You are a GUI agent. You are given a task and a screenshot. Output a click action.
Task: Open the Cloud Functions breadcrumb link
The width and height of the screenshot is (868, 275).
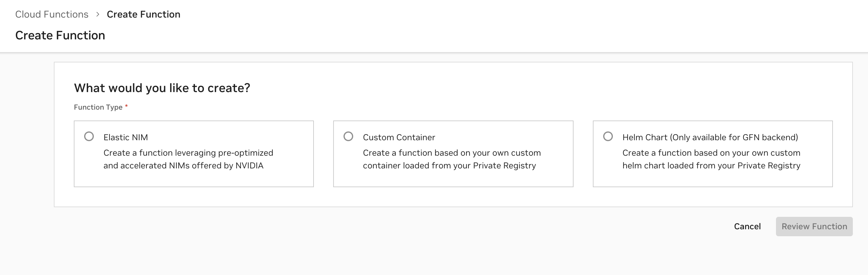point(51,14)
